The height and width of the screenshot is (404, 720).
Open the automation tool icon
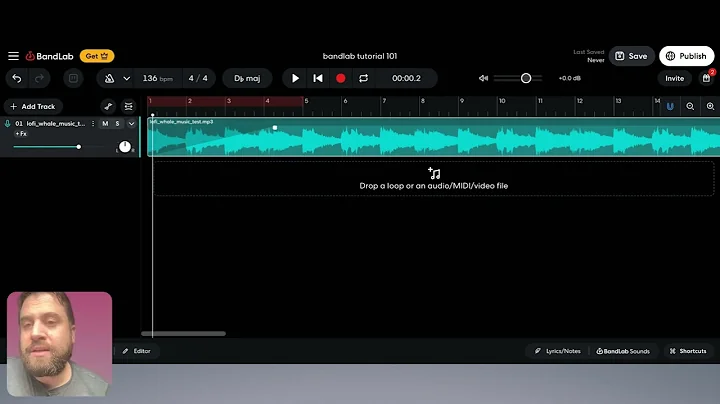(x=108, y=107)
